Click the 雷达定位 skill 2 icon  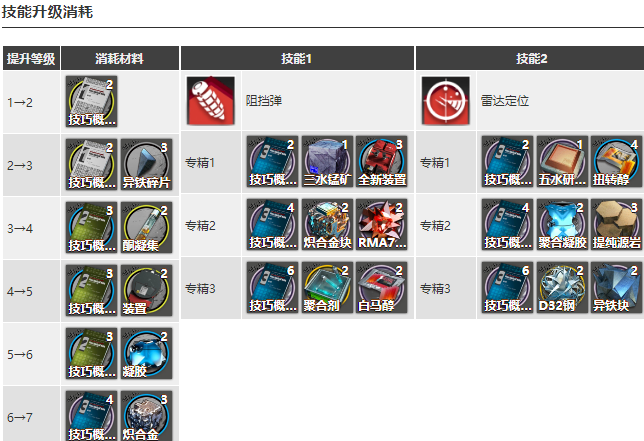(x=446, y=101)
